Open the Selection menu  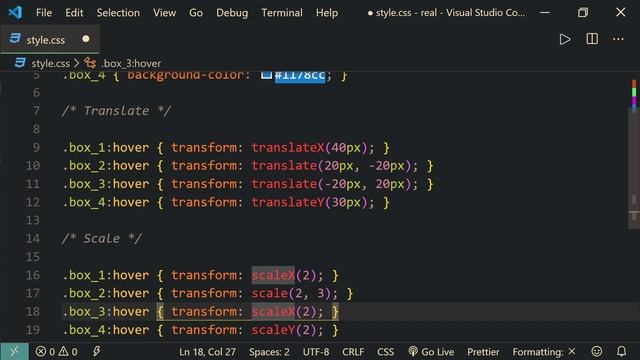pyautogui.click(x=118, y=13)
